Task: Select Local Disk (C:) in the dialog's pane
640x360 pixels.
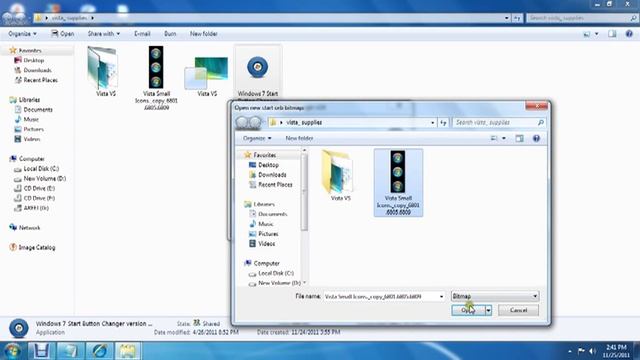Action: [x=276, y=273]
